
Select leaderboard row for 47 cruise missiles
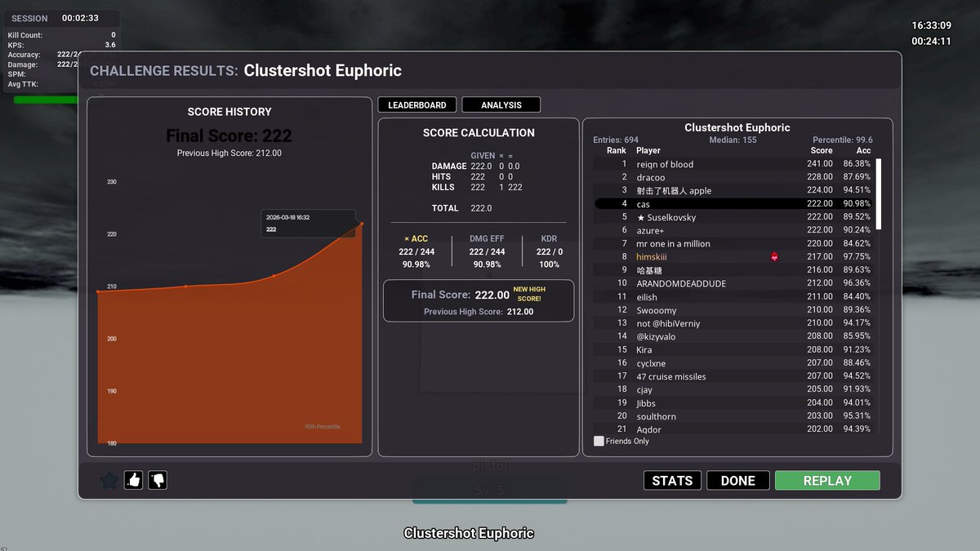[733, 376]
